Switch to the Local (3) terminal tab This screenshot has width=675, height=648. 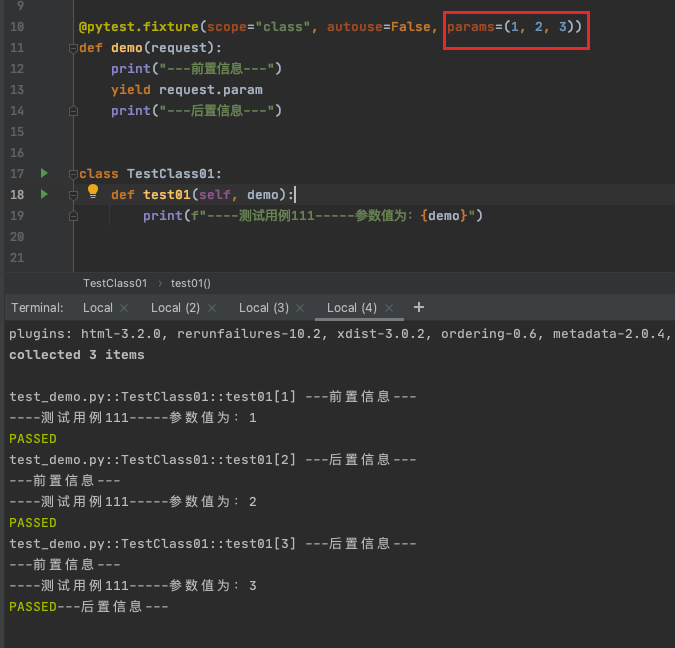pos(263,308)
